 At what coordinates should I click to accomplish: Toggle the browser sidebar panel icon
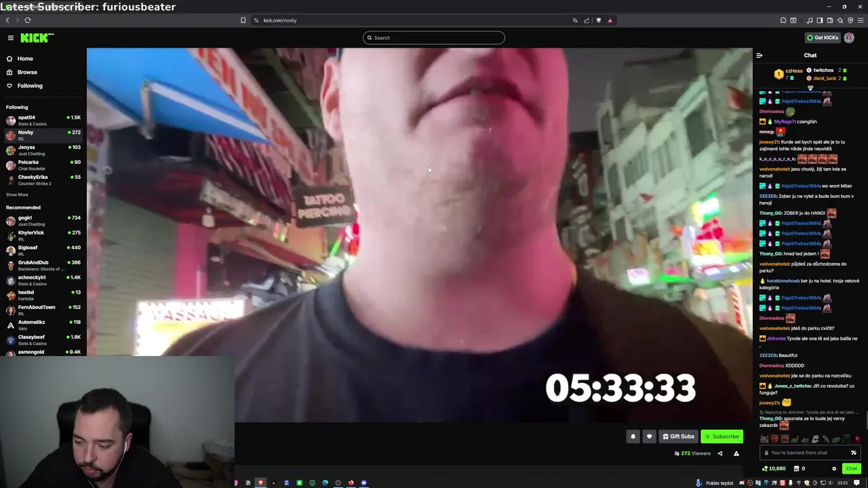point(820,20)
